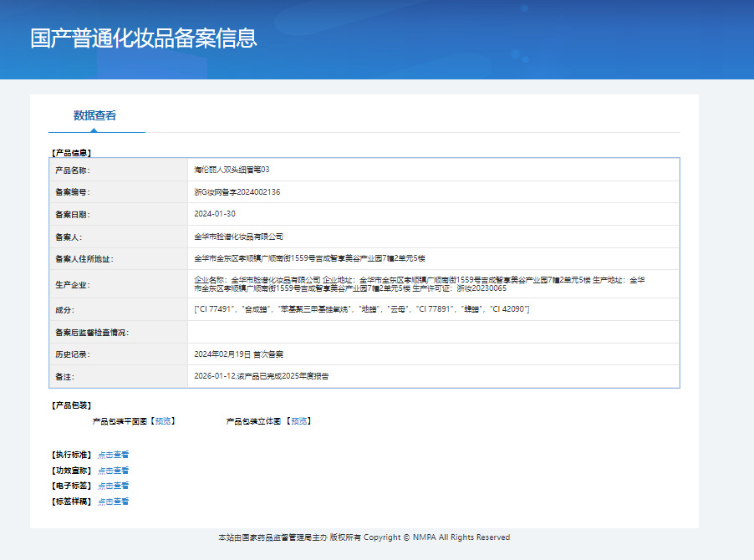
Task: Click the 备案人住所地址 row label
Action: (84, 259)
